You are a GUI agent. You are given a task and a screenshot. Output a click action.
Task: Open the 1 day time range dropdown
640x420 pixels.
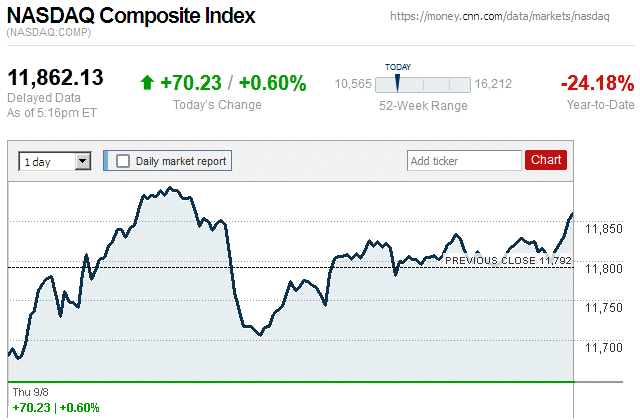[47, 160]
